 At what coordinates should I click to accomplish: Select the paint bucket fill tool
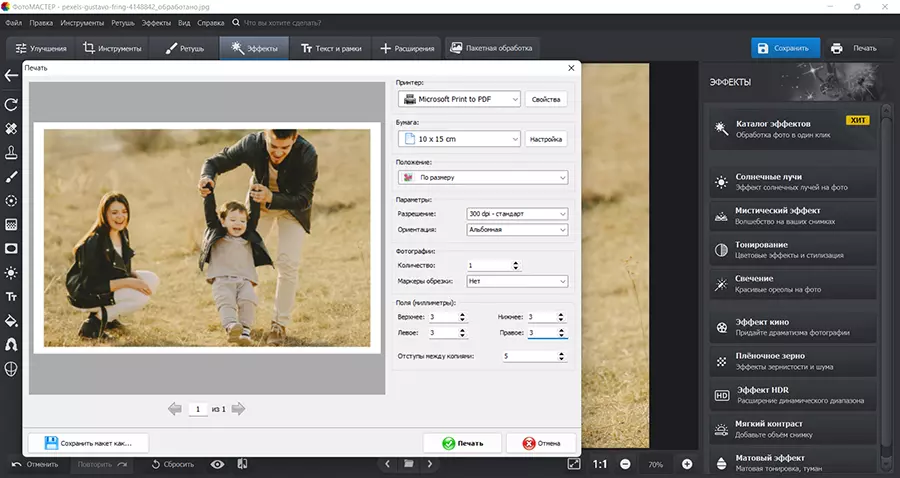[x=11, y=321]
